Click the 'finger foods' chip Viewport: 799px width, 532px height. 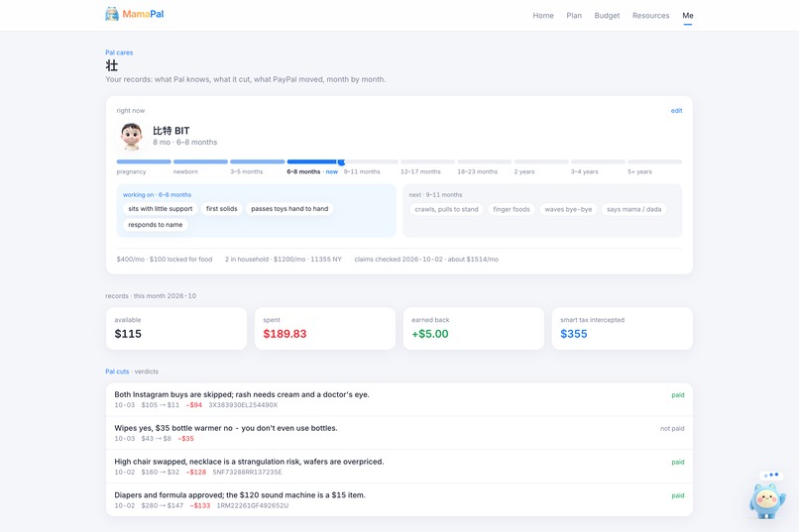pyautogui.click(x=512, y=209)
